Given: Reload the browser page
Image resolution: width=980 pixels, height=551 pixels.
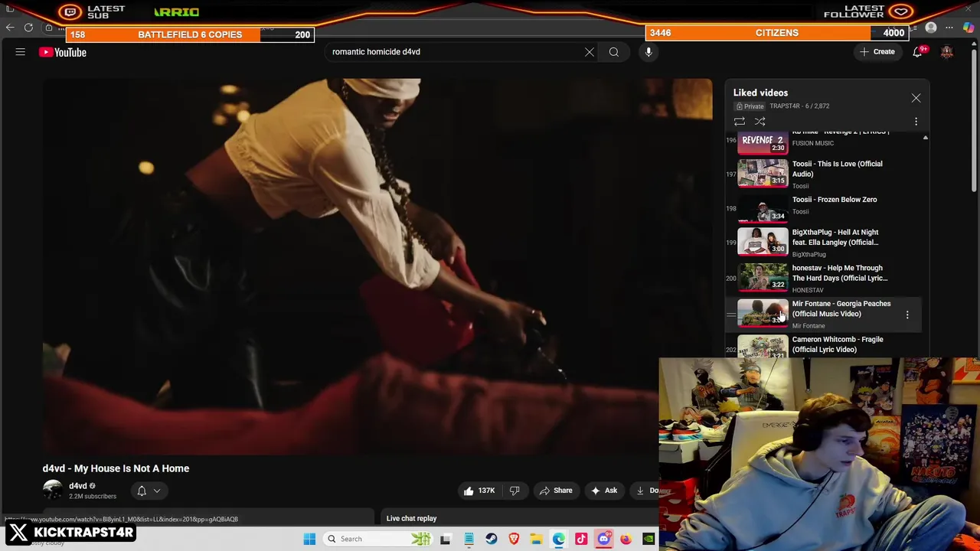Looking at the screenshot, I should click(28, 28).
